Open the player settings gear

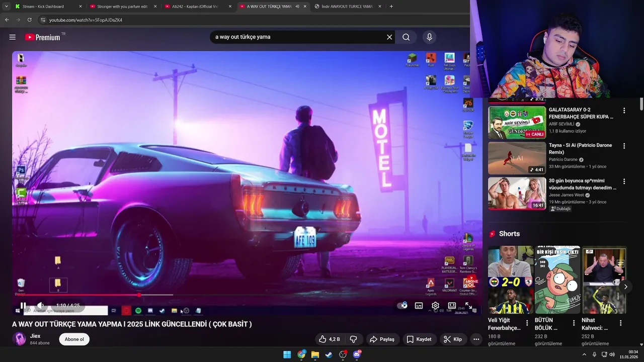pyautogui.click(x=435, y=305)
